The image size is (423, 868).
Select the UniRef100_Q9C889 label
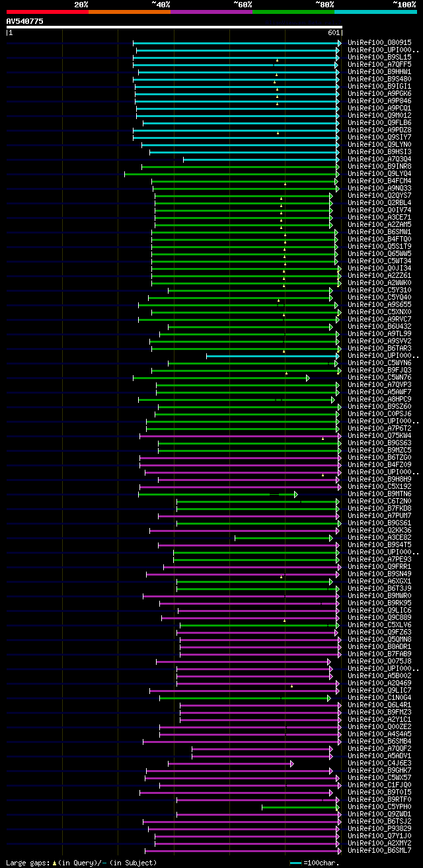pyautogui.click(x=379, y=617)
